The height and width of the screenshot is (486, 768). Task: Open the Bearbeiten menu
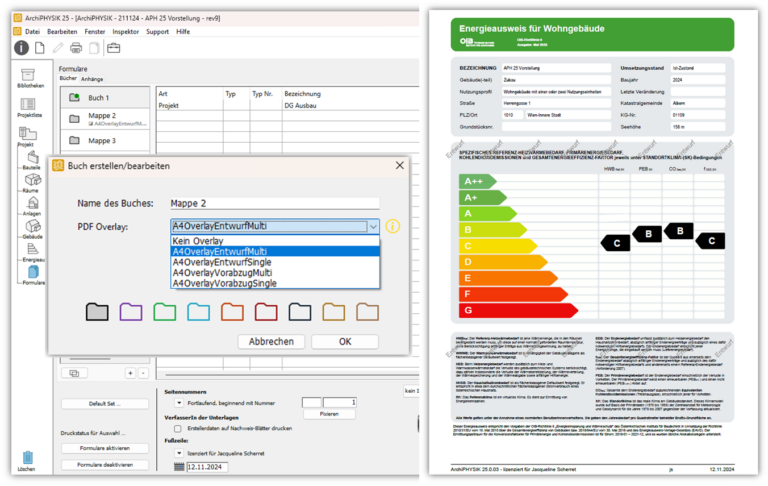pos(62,31)
